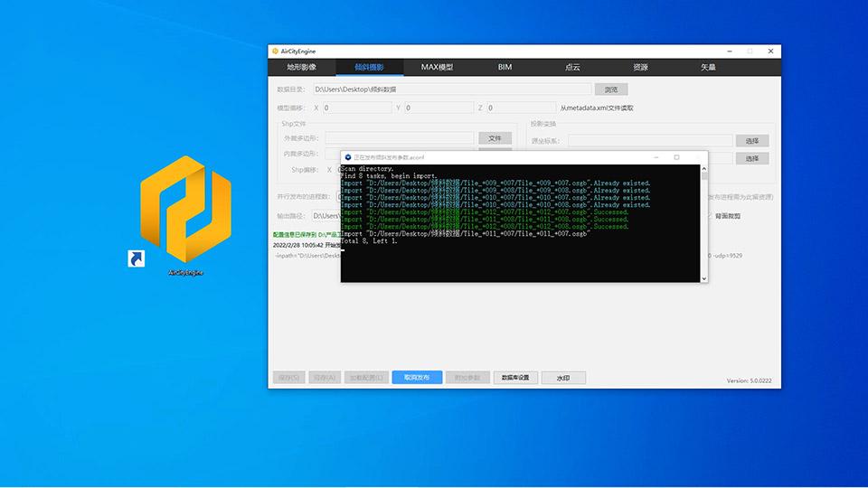Viewport: 868px width, 488px height.
Task: Switch to the 地形影像 tab
Action: 302,67
